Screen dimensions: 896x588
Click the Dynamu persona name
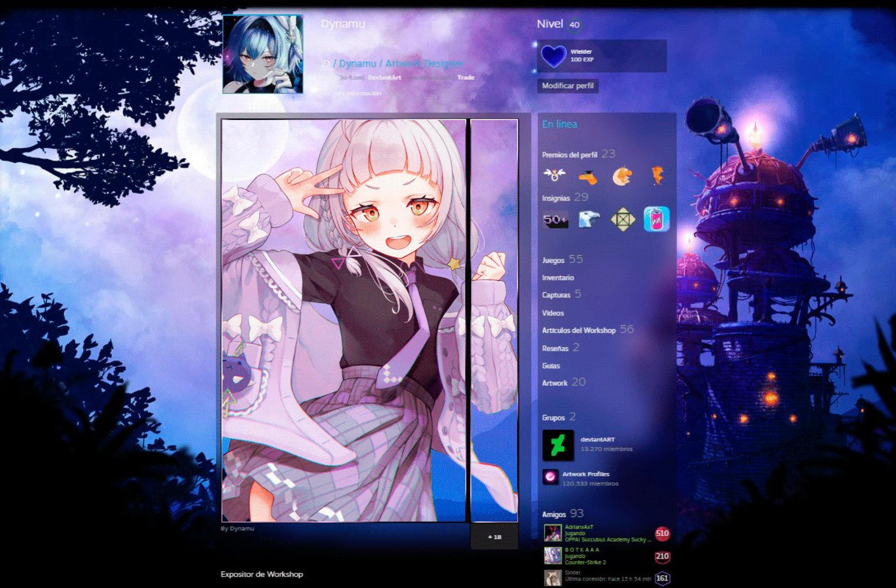click(343, 24)
